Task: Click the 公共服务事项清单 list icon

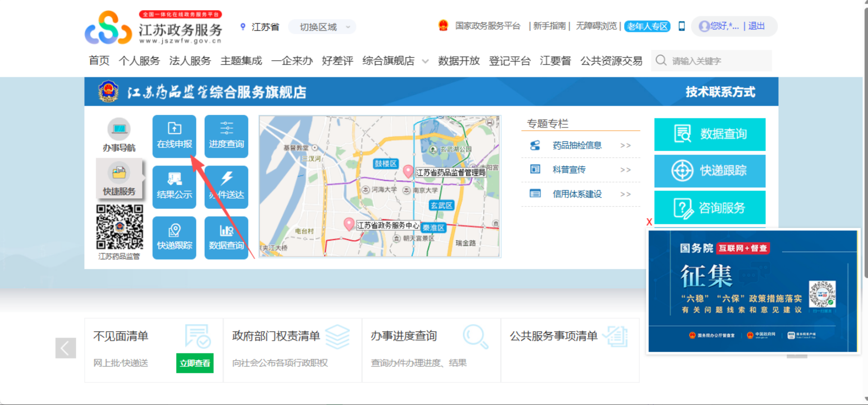Action: (616, 337)
